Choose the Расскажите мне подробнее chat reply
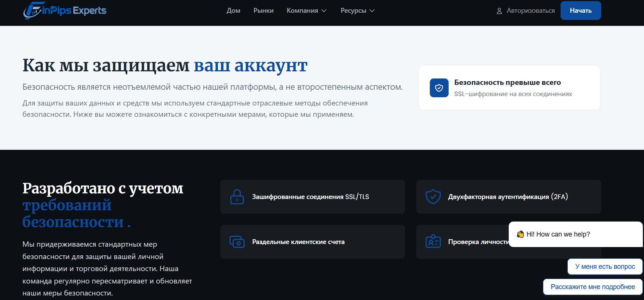Image resolution: width=644 pixels, height=300 pixels. 593,287
